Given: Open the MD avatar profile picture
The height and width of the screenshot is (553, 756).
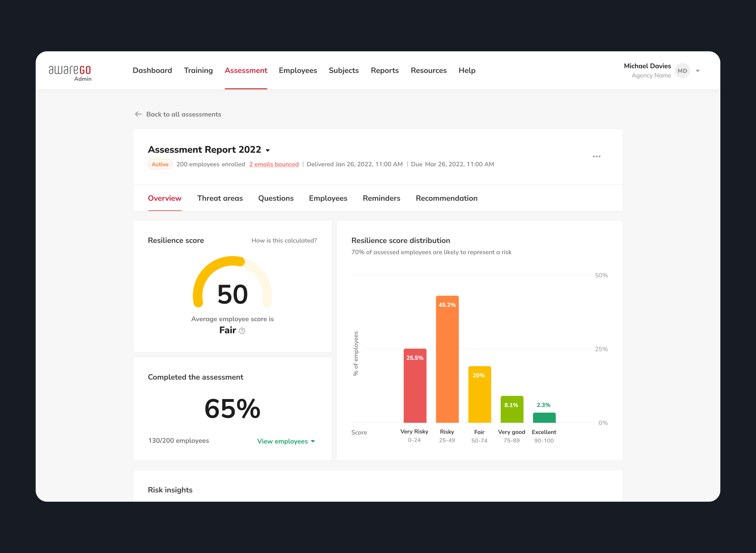Looking at the screenshot, I should (682, 71).
